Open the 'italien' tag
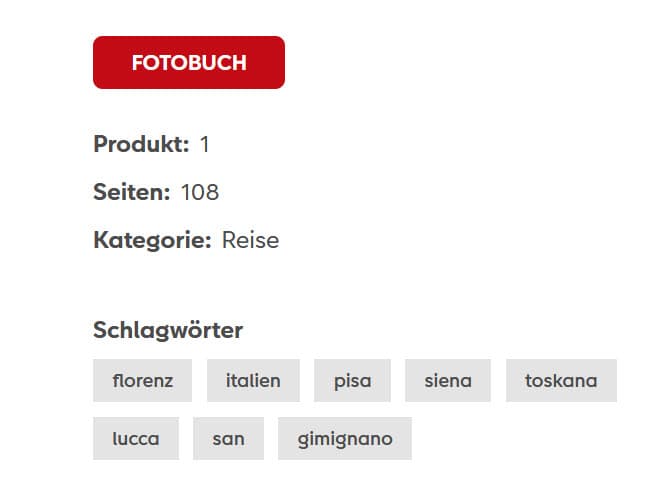 click(253, 381)
